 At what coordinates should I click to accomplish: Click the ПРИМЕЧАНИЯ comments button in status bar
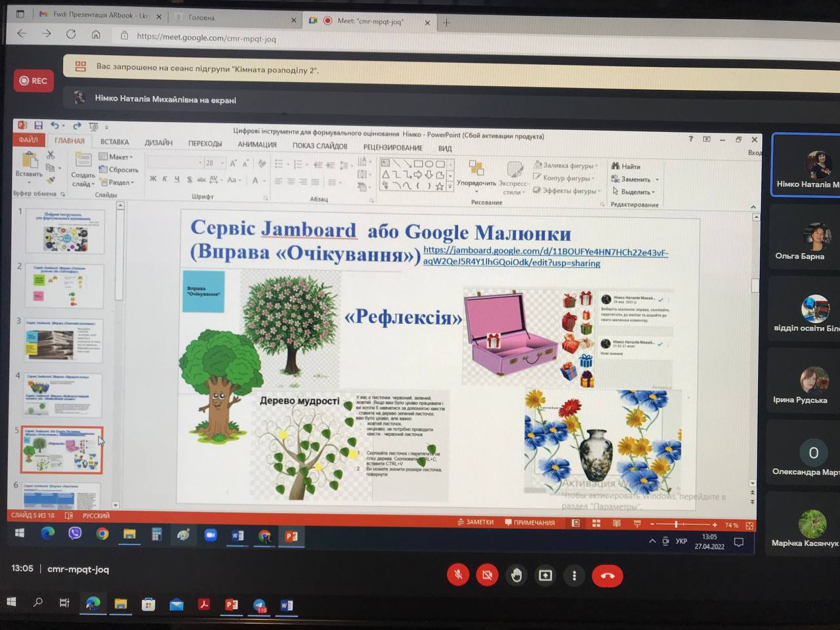click(x=530, y=523)
